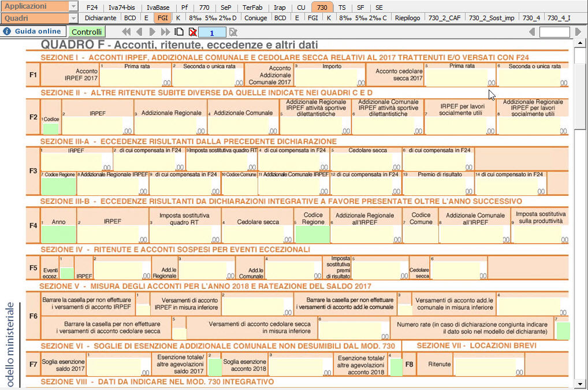Switch to the 730_2_CAF tab
The image size is (588, 390).
point(444,18)
